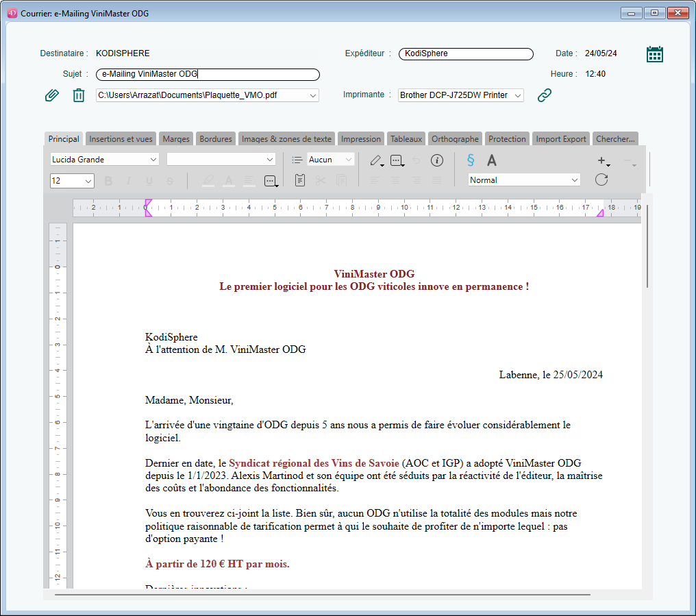The width and height of the screenshot is (696, 616).
Task: Toggle bold formatting
Action: 108,180
